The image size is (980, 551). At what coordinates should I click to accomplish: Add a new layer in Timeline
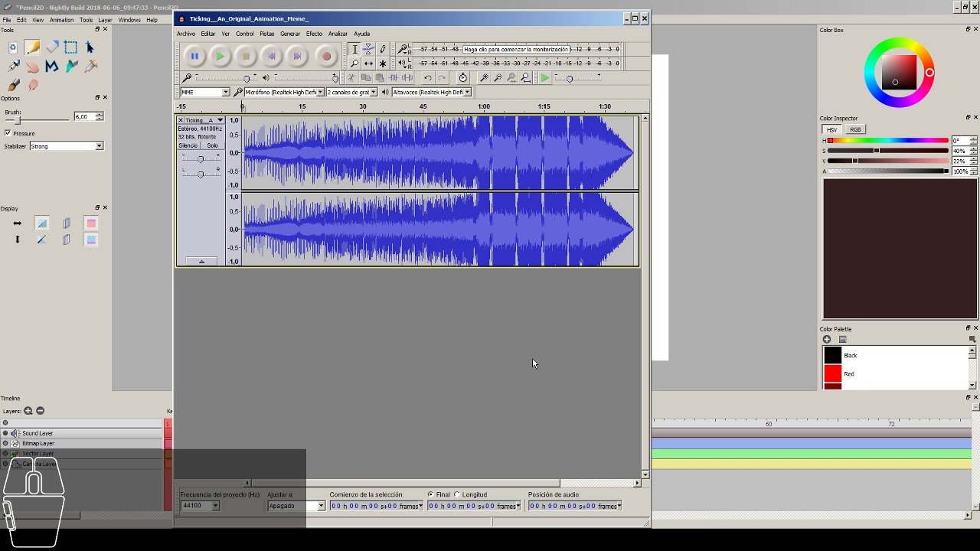coord(28,411)
